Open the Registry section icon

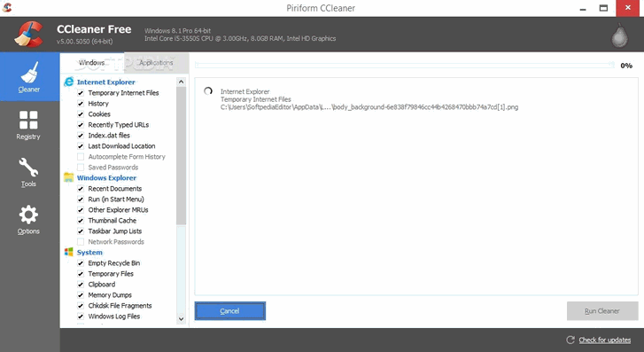pos(28,120)
